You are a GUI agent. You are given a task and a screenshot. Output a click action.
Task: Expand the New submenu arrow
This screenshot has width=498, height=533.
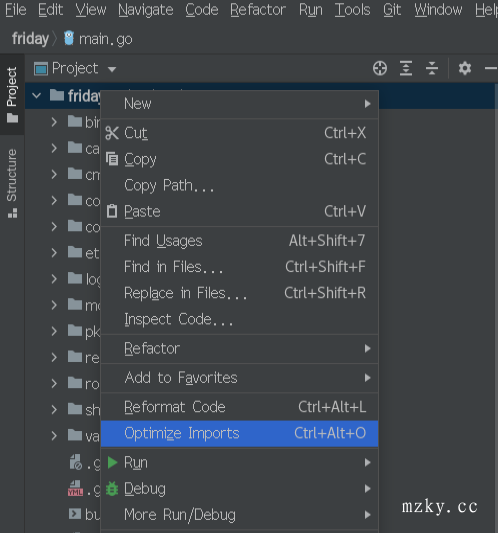pos(367,104)
